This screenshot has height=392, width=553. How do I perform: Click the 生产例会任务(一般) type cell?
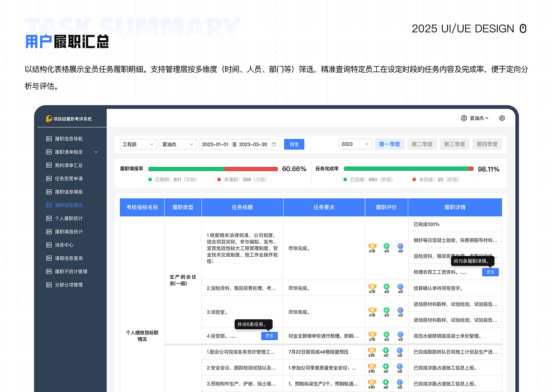pos(183,280)
